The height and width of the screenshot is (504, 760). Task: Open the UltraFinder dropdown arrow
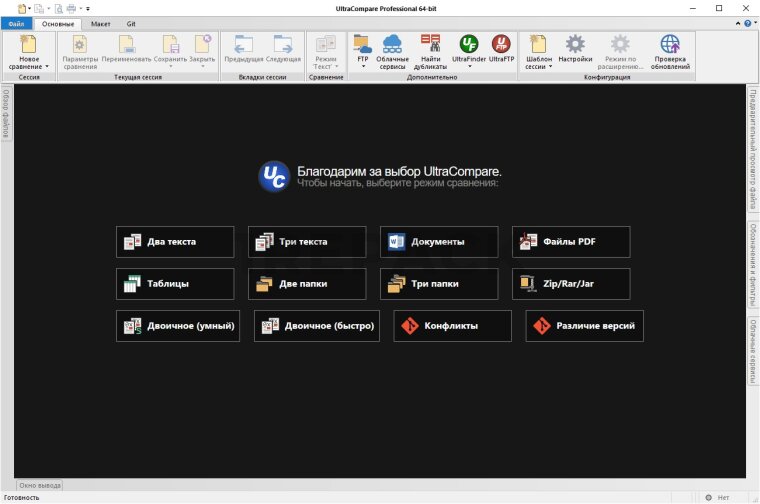pyautogui.click(x=468, y=67)
